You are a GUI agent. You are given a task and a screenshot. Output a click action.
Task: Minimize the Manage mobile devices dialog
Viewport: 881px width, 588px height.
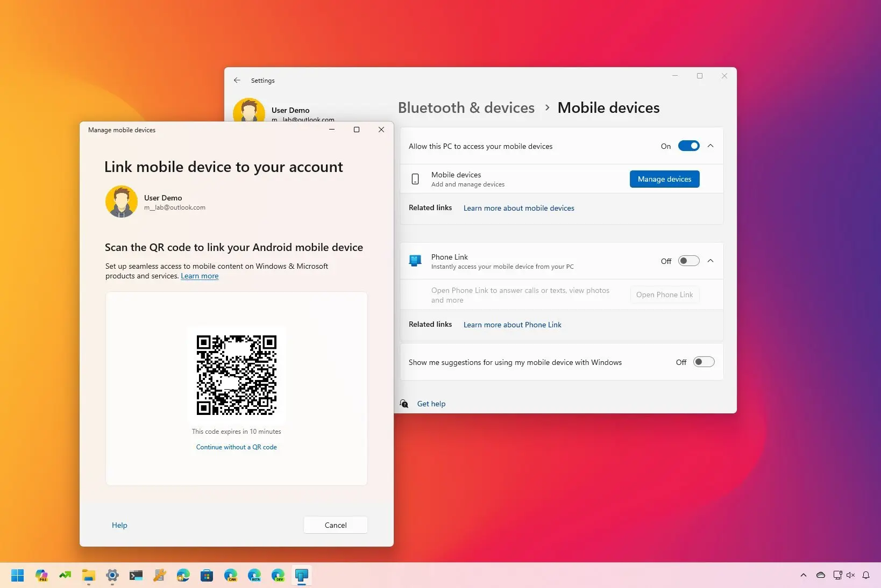[x=332, y=130]
